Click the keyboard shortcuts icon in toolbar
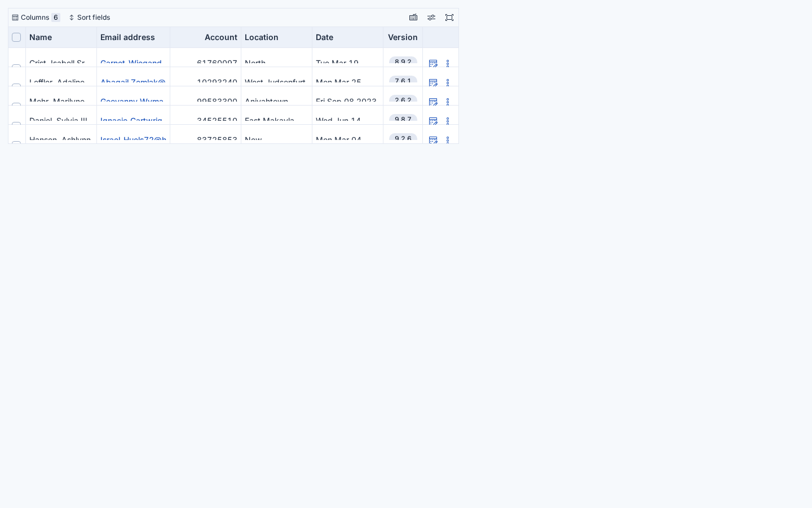This screenshot has width=812, height=508. click(413, 17)
